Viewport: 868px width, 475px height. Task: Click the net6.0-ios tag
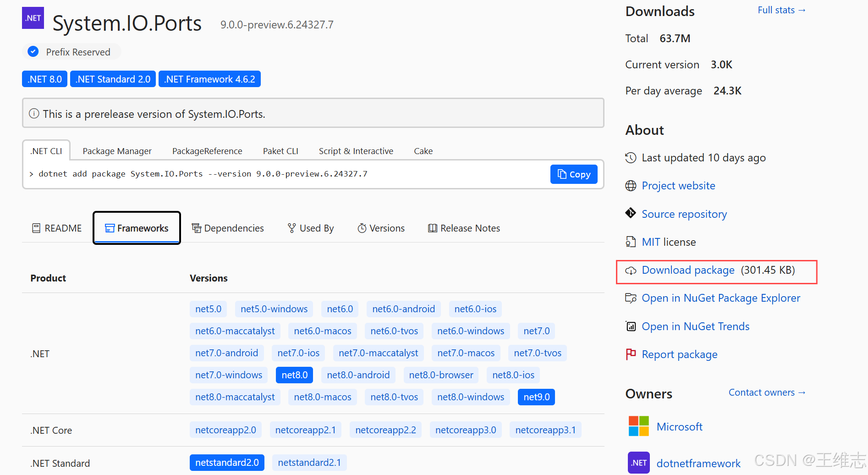tap(475, 309)
